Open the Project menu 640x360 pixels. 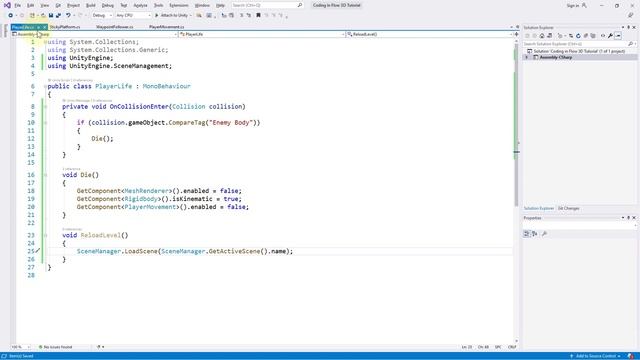pyautogui.click(x=73, y=5)
